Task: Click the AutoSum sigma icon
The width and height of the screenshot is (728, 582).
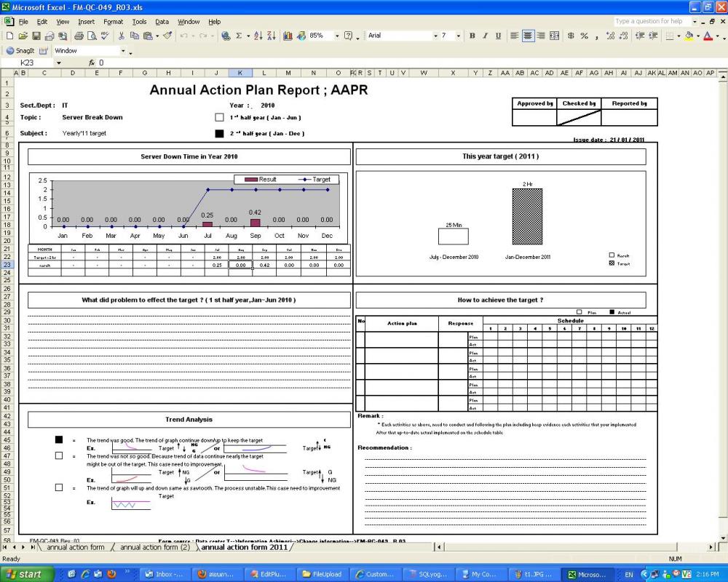Action: (239, 36)
